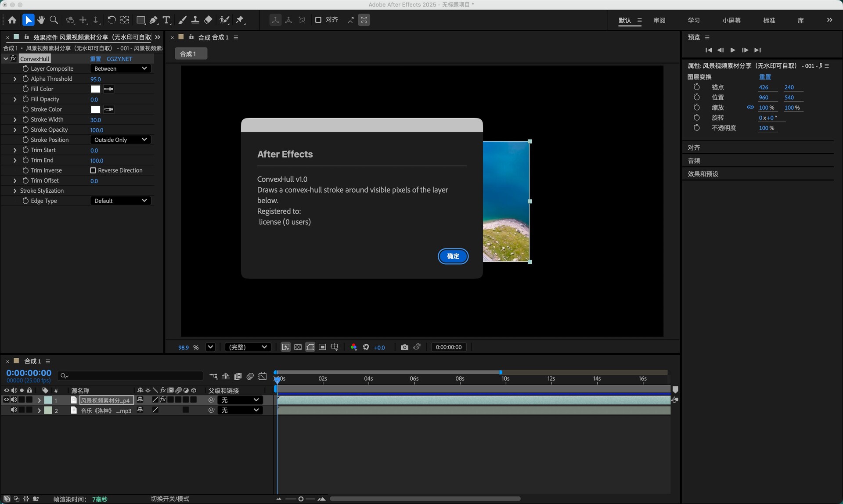This screenshot has width=843, height=504.
Task: Mute audio of layer 1
Action: point(14,400)
